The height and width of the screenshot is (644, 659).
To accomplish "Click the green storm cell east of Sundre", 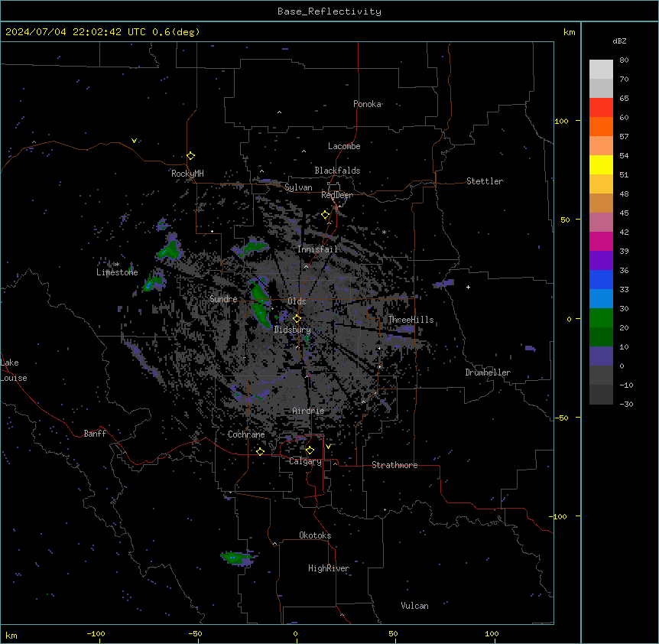I will click(x=261, y=304).
